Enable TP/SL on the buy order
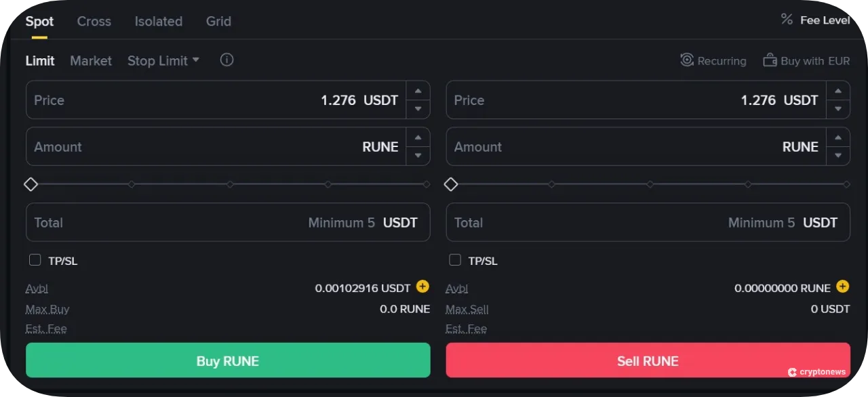 35,259
